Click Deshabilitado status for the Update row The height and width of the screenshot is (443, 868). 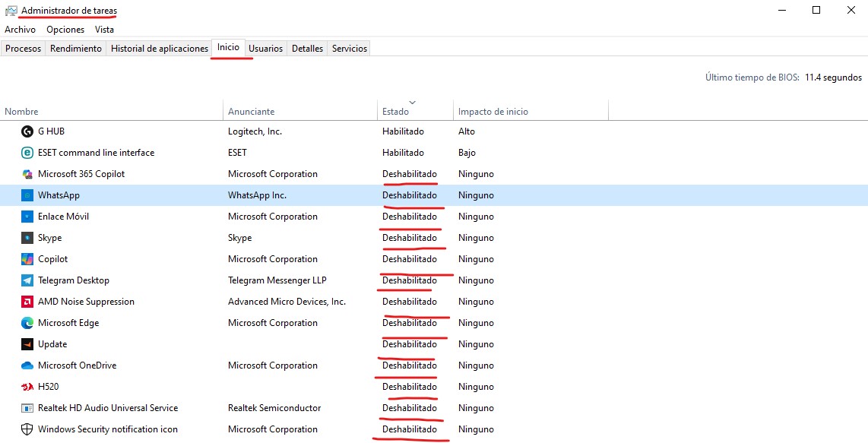pyautogui.click(x=410, y=344)
